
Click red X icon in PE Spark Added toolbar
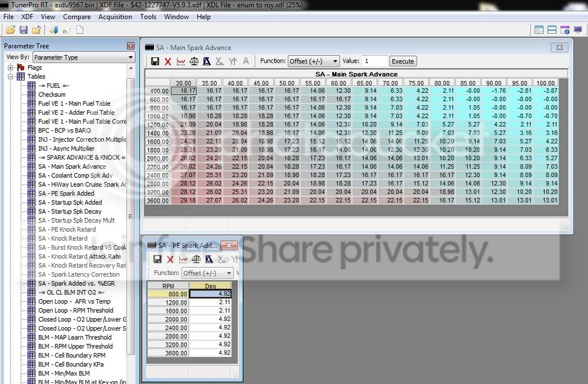click(x=170, y=259)
